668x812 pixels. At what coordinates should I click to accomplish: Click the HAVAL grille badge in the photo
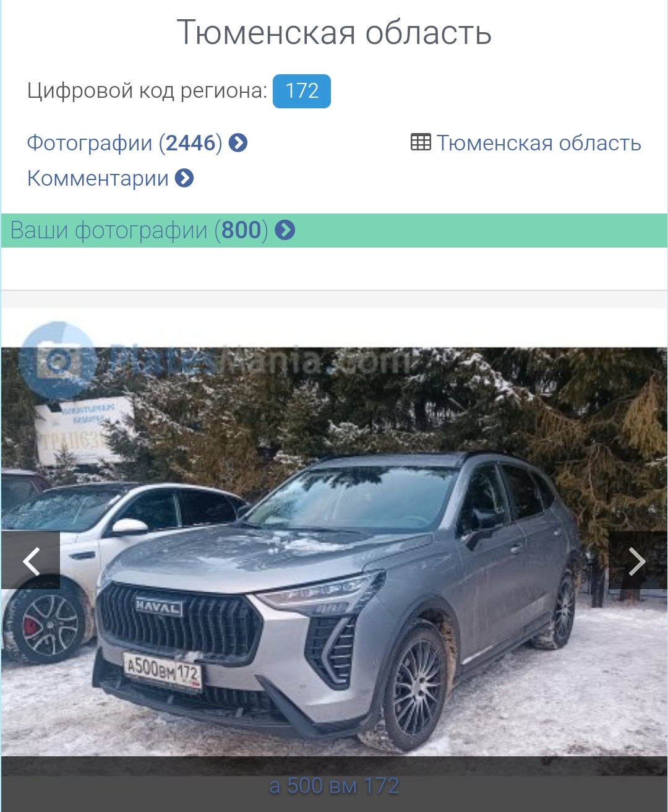(159, 608)
